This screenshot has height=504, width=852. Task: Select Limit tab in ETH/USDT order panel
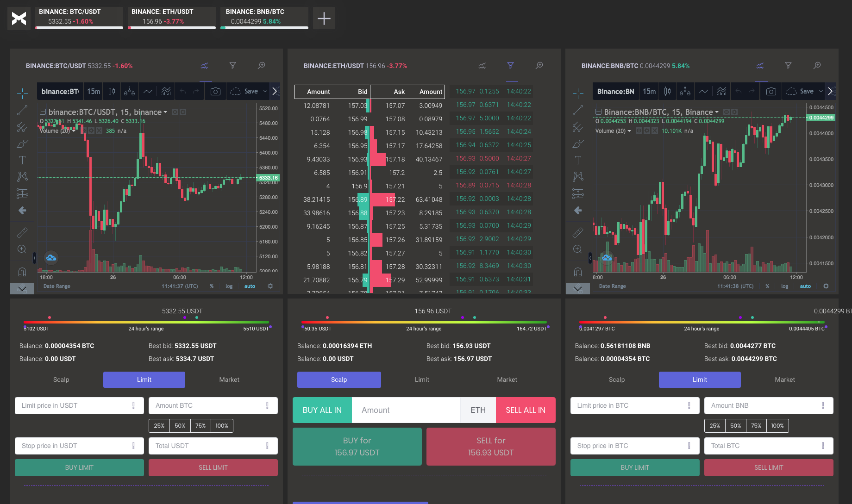(x=422, y=380)
